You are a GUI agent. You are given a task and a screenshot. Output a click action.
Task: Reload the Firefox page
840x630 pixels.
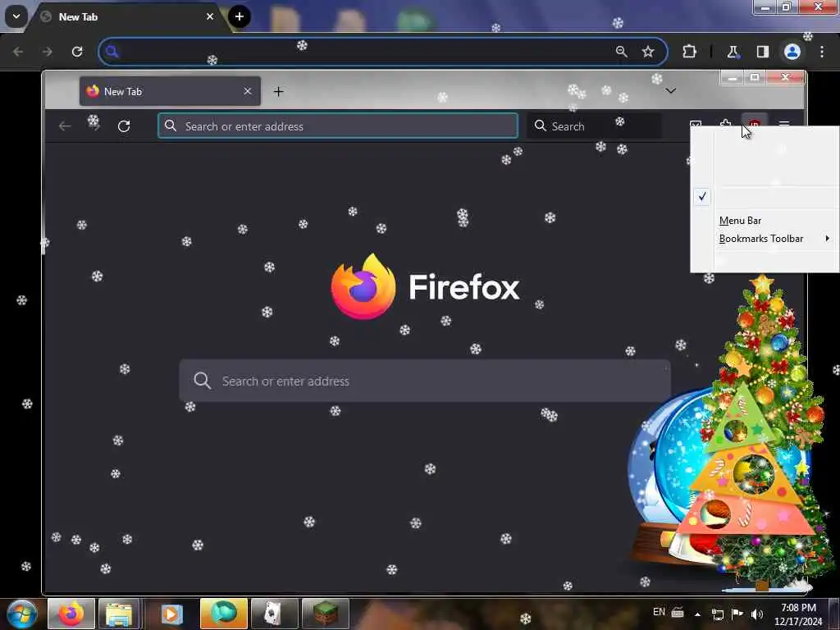click(124, 126)
